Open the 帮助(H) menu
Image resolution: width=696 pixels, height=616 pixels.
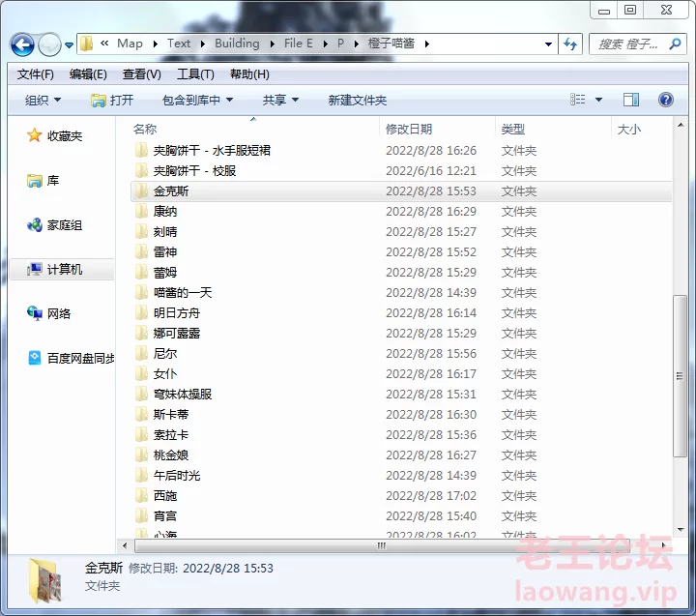pyautogui.click(x=249, y=74)
